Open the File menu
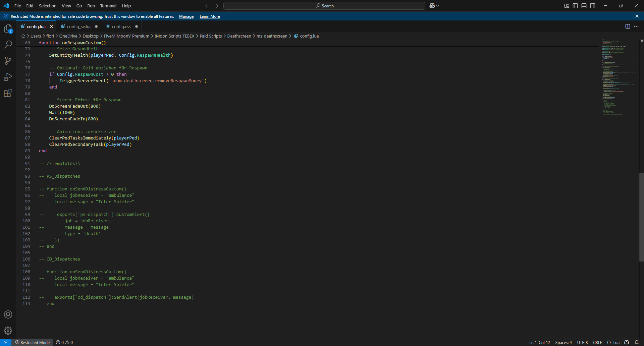644x346 pixels. coord(18,6)
